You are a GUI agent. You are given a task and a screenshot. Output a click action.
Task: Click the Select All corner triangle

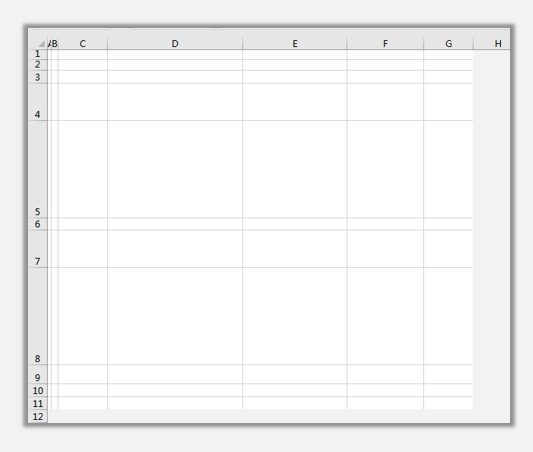coord(41,44)
